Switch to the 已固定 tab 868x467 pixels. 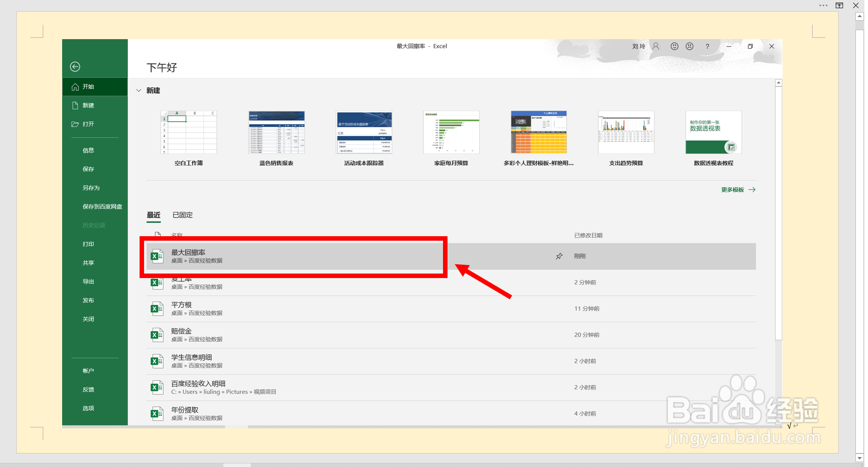183,215
